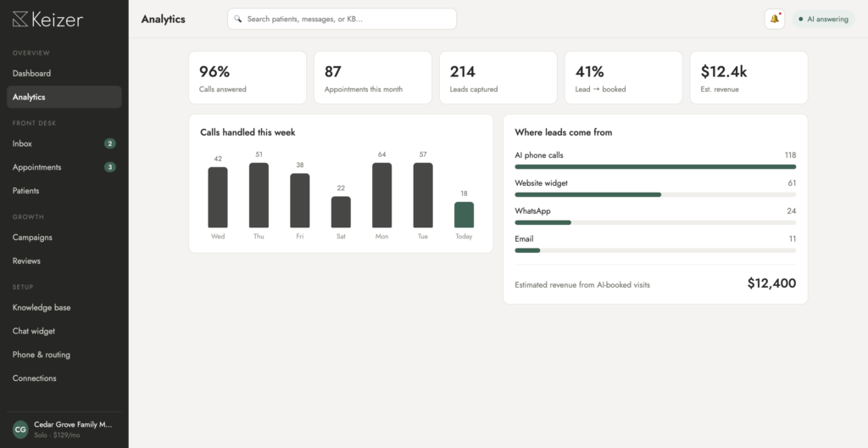Click the 'AI phone calls' label
Image resolution: width=868 pixels, height=448 pixels.
pos(538,155)
